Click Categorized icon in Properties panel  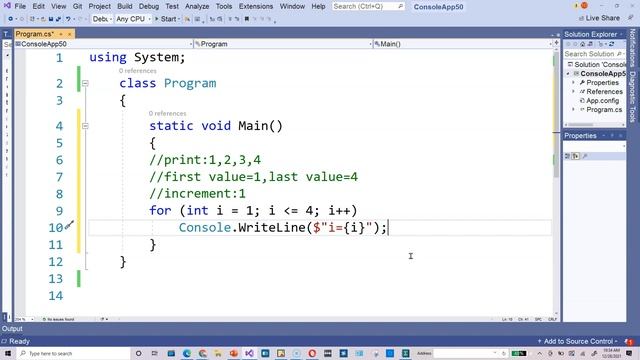[567, 156]
